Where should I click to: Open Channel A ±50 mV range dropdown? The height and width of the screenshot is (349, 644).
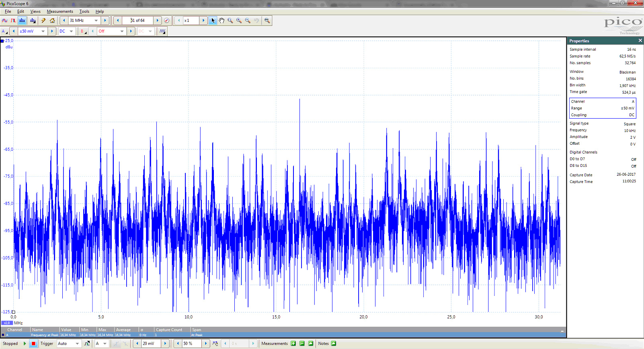click(x=43, y=31)
